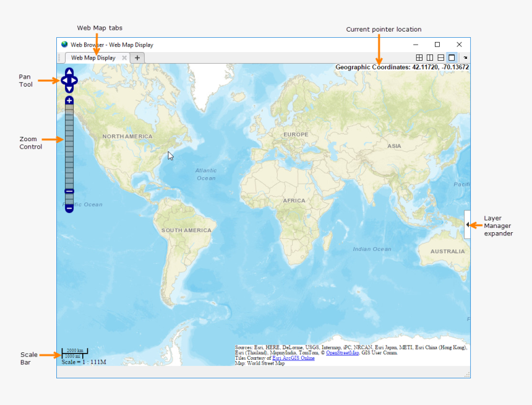Pan the map left with the arrow
532x405 pixels.
coord(64,81)
